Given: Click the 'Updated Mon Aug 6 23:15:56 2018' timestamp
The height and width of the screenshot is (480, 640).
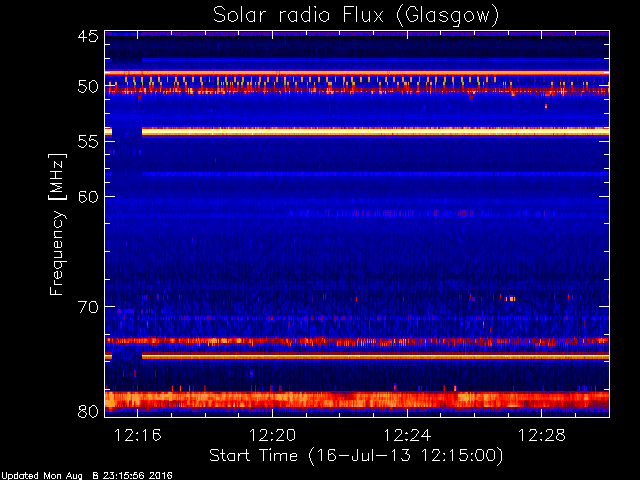Looking at the screenshot, I should click(x=87, y=476).
